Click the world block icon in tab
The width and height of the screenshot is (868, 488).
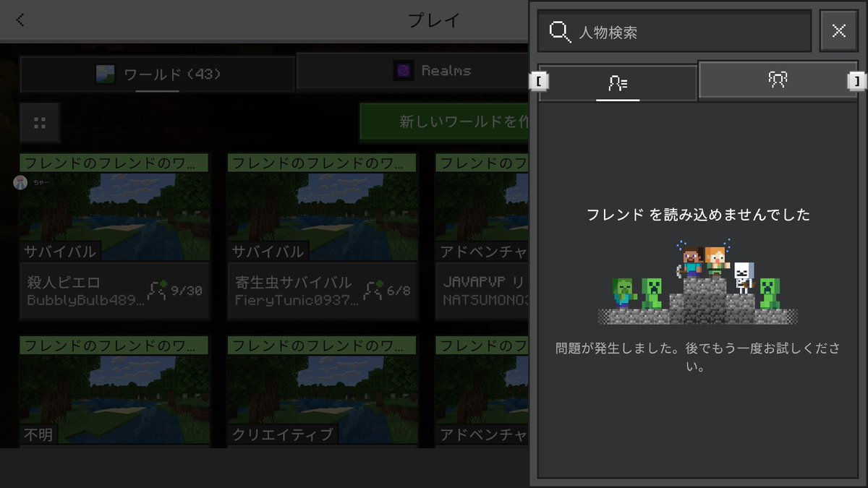point(106,74)
